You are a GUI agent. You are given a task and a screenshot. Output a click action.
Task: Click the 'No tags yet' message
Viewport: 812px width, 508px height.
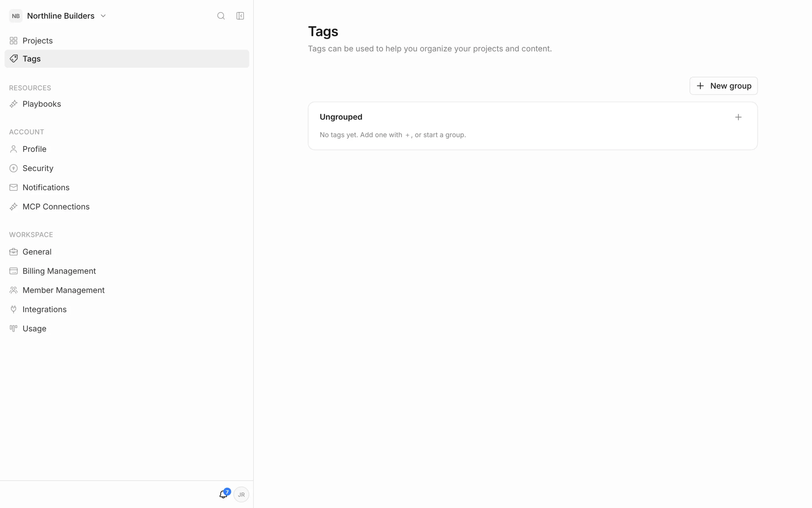(x=393, y=135)
